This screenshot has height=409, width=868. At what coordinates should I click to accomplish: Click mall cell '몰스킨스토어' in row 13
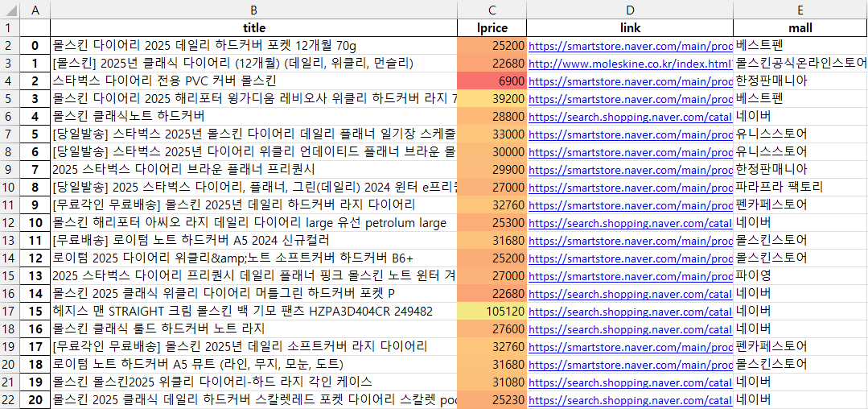coord(800,241)
